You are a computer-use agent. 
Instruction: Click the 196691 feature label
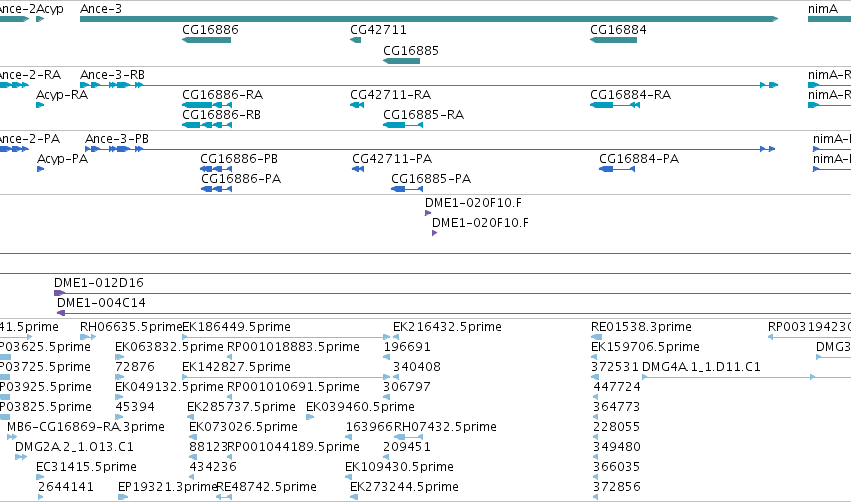pos(407,347)
